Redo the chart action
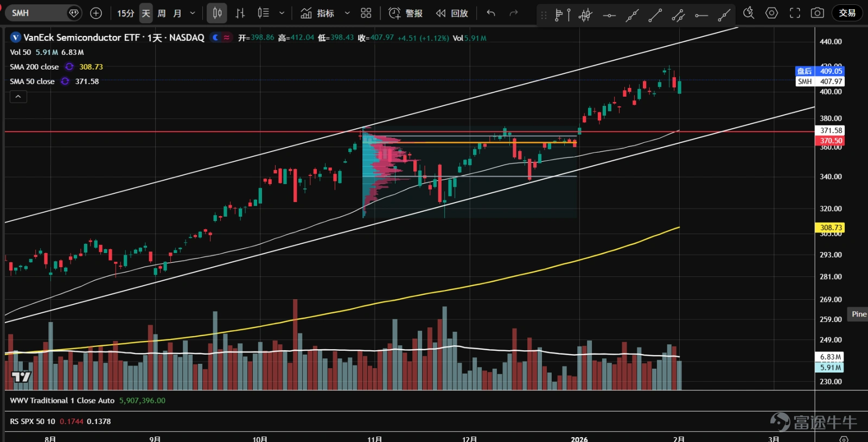868x442 pixels. (x=514, y=13)
